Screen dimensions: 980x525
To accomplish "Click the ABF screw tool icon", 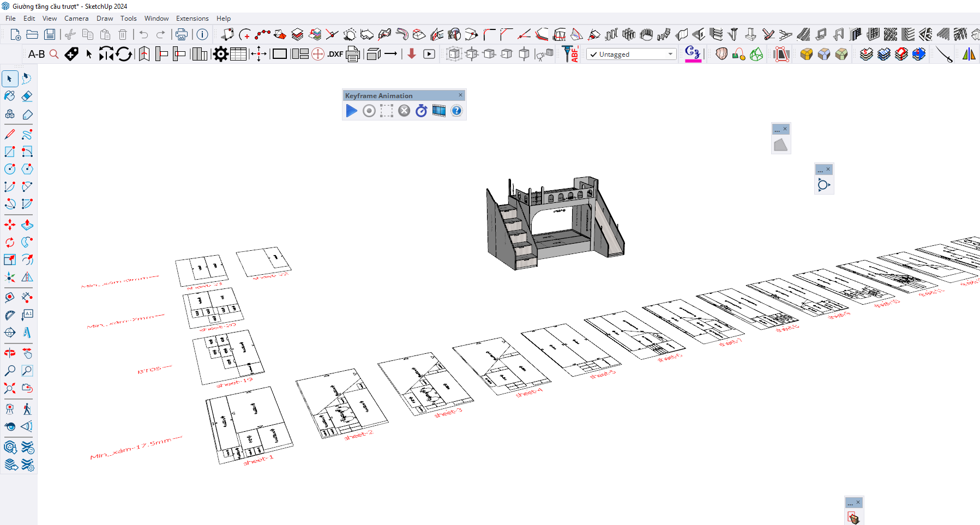I will click(x=570, y=54).
